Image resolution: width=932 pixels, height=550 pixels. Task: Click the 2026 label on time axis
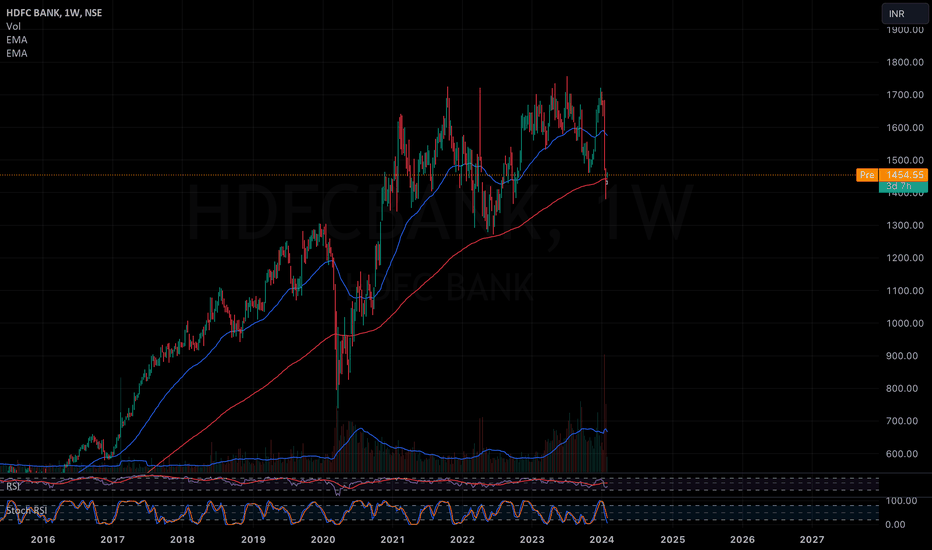[x=742, y=540]
